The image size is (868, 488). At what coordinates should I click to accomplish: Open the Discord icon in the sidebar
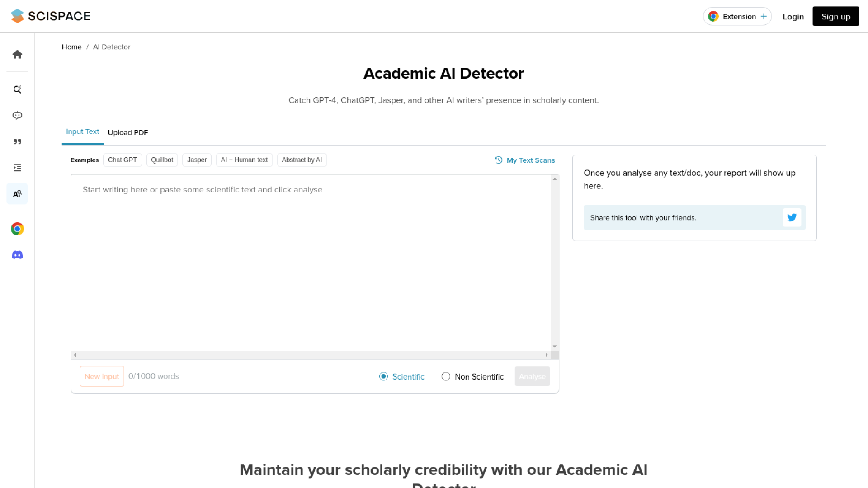point(17,255)
